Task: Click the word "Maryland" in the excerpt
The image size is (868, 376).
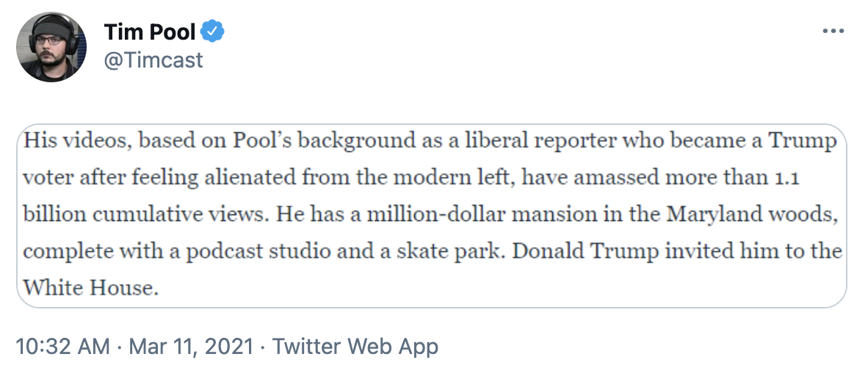Action: click(709, 214)
